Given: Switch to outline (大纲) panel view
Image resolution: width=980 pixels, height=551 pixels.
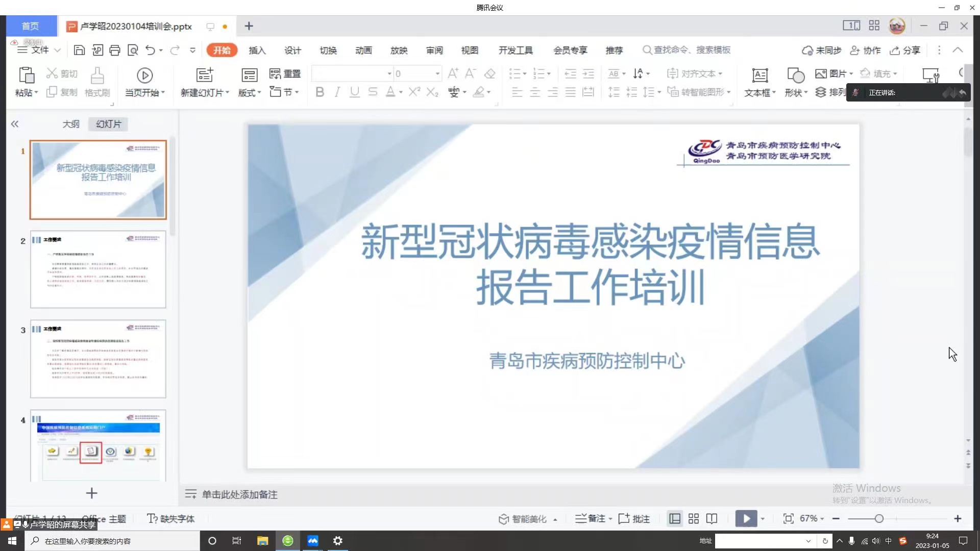Looking at the screenshot, I should click(x=71, y=124).
